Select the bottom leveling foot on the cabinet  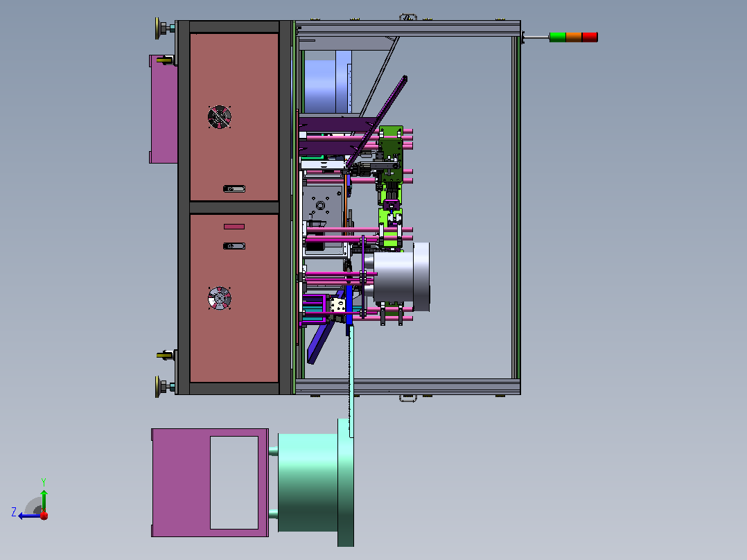(x=165, y=386)
